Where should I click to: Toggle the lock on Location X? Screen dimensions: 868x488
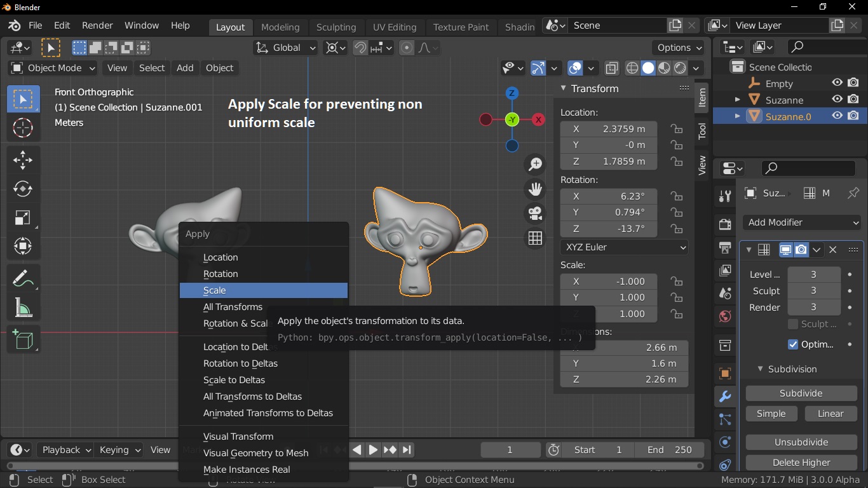[677, 128]
